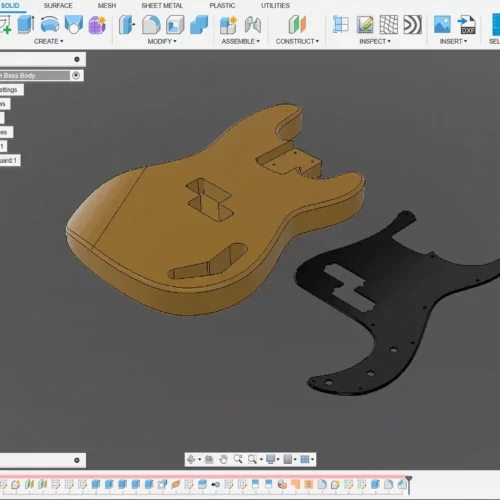Switch to the MESH tab
500x500 pixels.
(x=107, y=6)
